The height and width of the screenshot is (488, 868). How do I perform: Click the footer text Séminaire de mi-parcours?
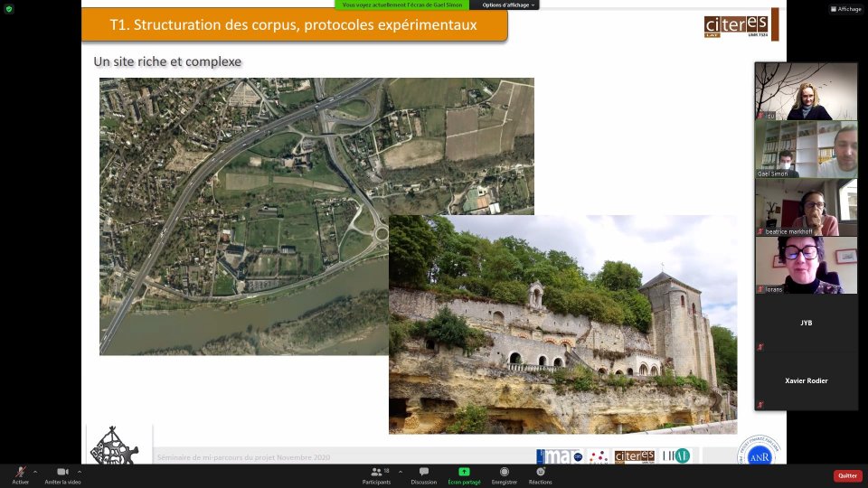coord(243,457)
